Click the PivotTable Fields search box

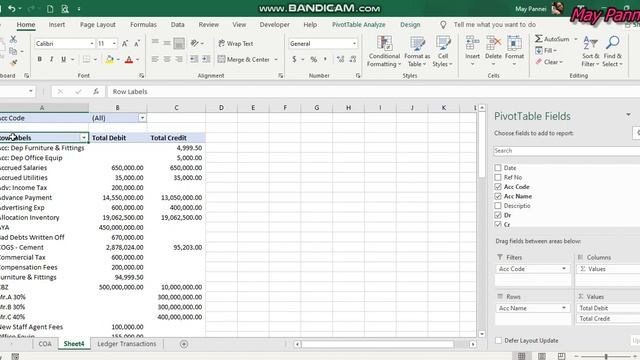pos(567,151)
